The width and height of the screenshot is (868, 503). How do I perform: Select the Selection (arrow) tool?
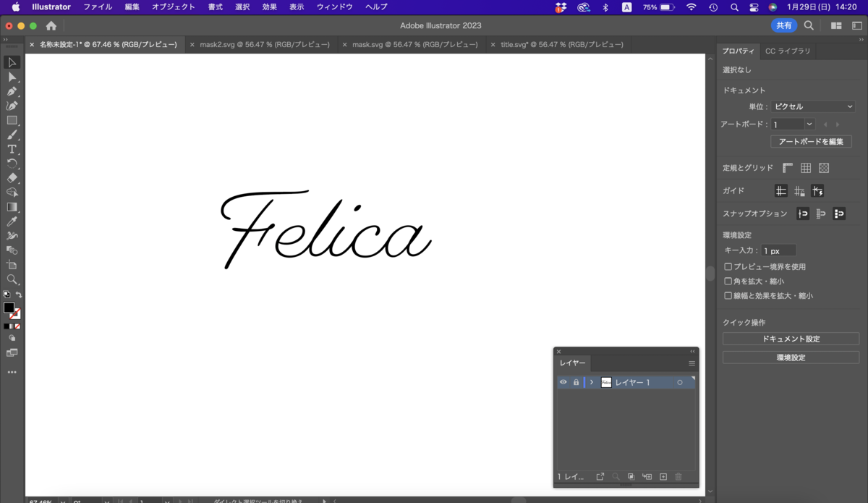coord(12,62)
